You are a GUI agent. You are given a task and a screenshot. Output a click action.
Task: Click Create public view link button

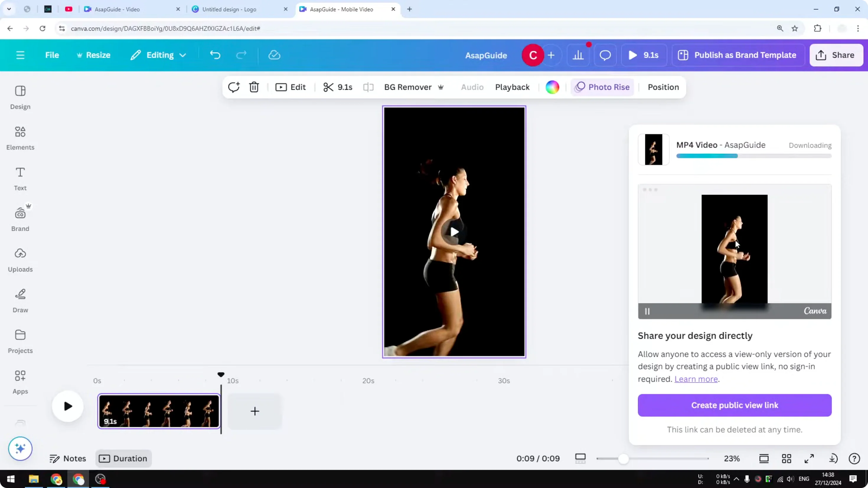coord(735,405)
